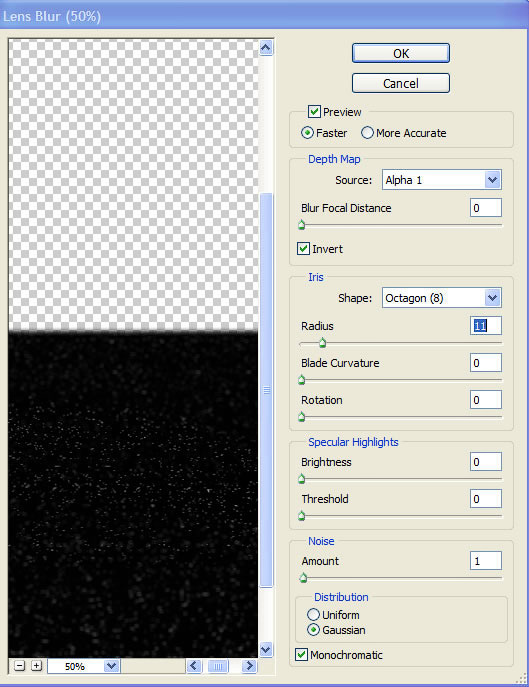Click the Threshold slider handle
Screen dimensions: 529x687
pos(302,516)
